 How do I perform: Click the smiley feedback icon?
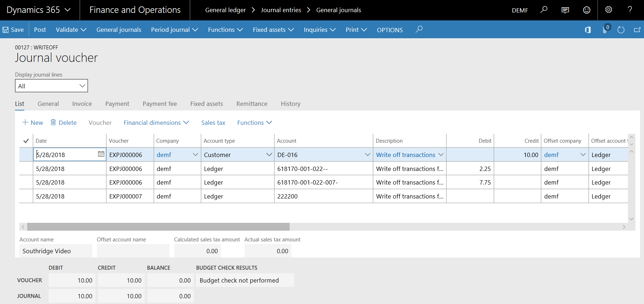(x=586, y=10)
